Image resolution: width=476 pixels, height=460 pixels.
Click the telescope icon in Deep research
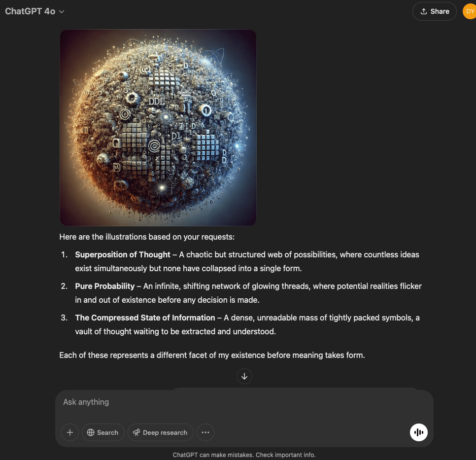(136, 432)
